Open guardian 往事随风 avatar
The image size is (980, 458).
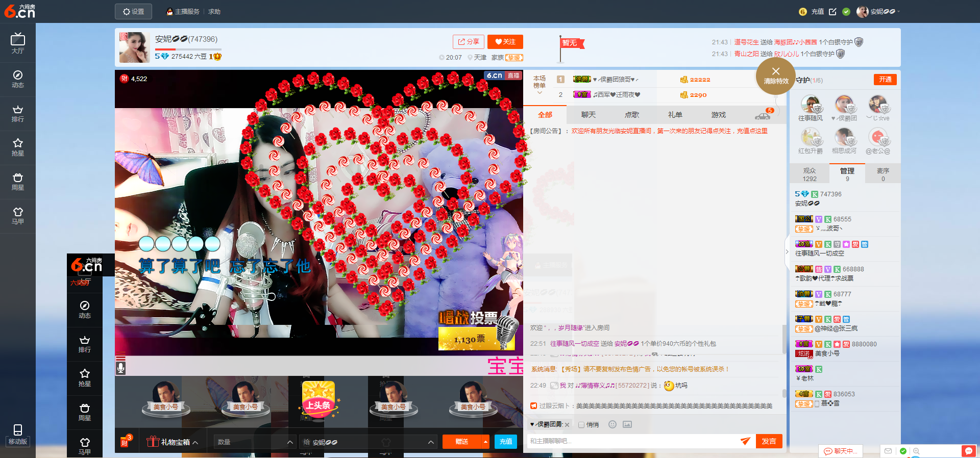pos(811,105)
